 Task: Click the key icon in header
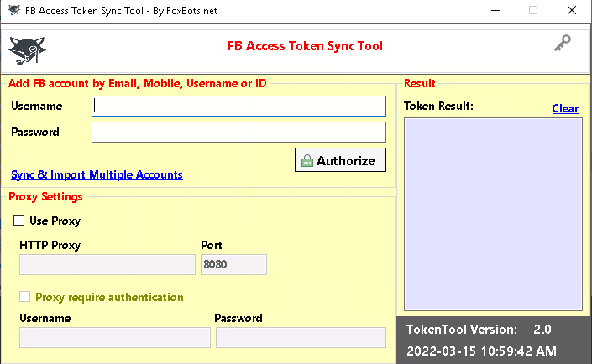[562, 43]
